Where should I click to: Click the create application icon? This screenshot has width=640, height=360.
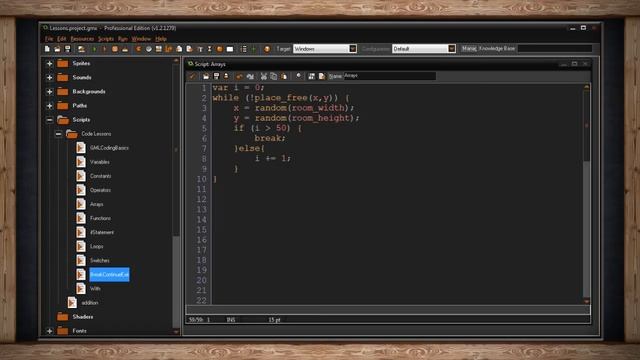[x=82, y=49]
